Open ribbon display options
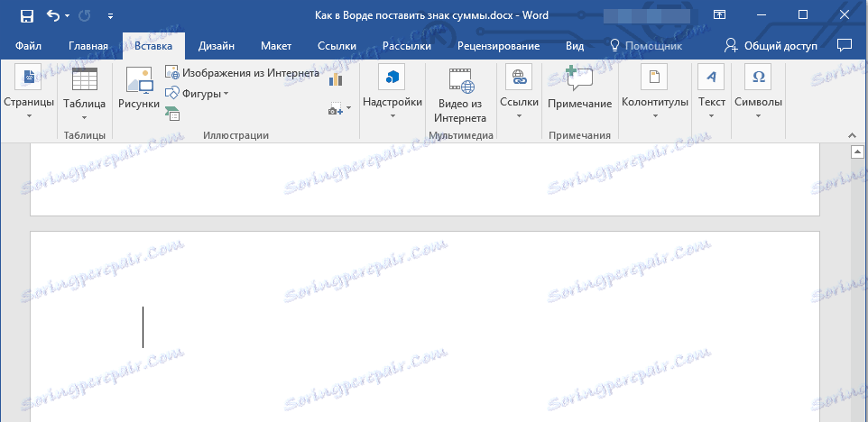Image resolution: width=868 pixels, height=422 pixels. [719, 15]
